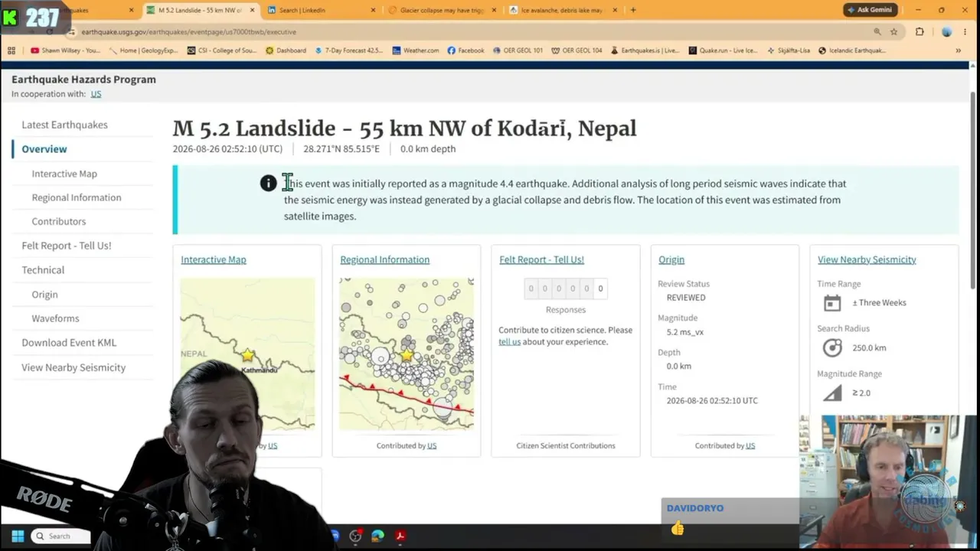Click the info icon in the notice banner

(x=268, y=183)
